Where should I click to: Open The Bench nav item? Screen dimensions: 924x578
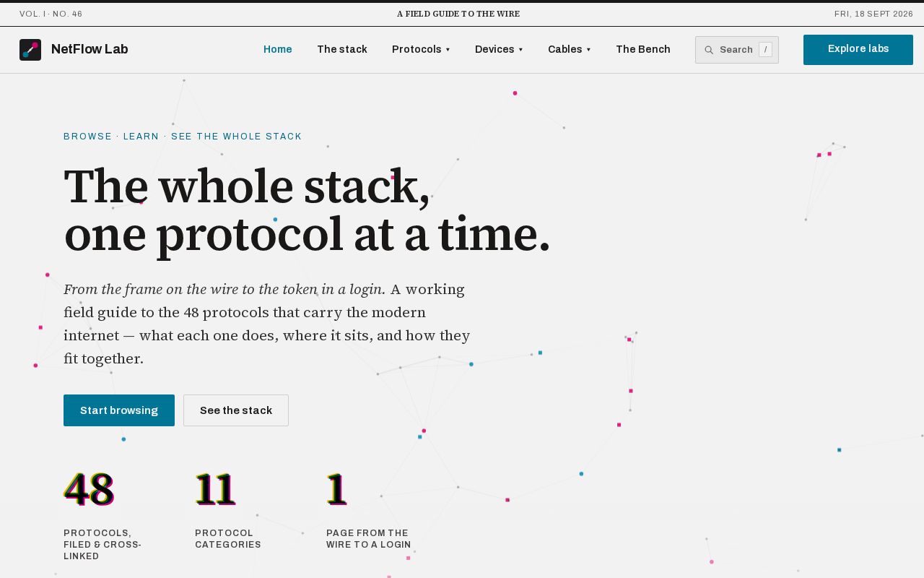tap(643, 49)
